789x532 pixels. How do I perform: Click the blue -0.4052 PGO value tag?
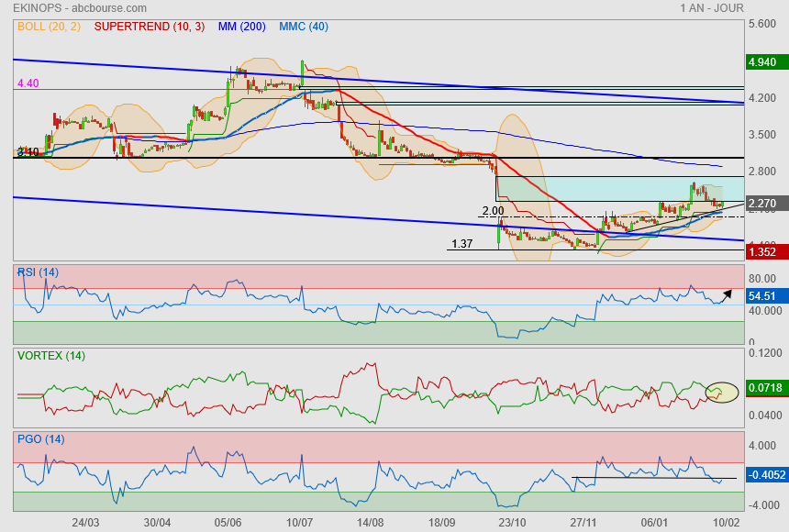click(x=763, y=475)
